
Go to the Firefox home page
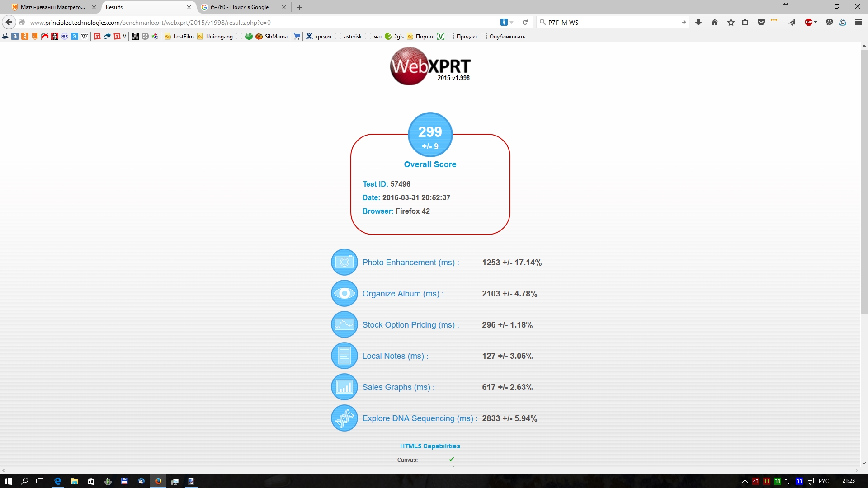click(x=715, y=22)
